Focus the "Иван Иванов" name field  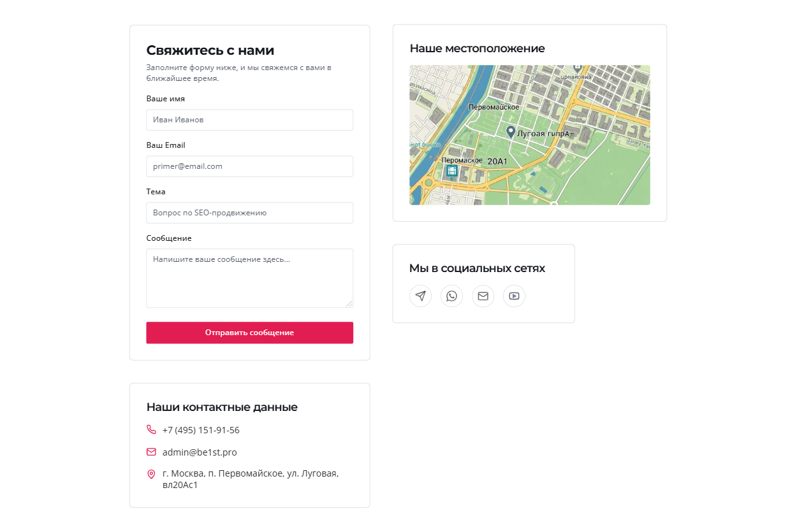click(x=249, y=120)
